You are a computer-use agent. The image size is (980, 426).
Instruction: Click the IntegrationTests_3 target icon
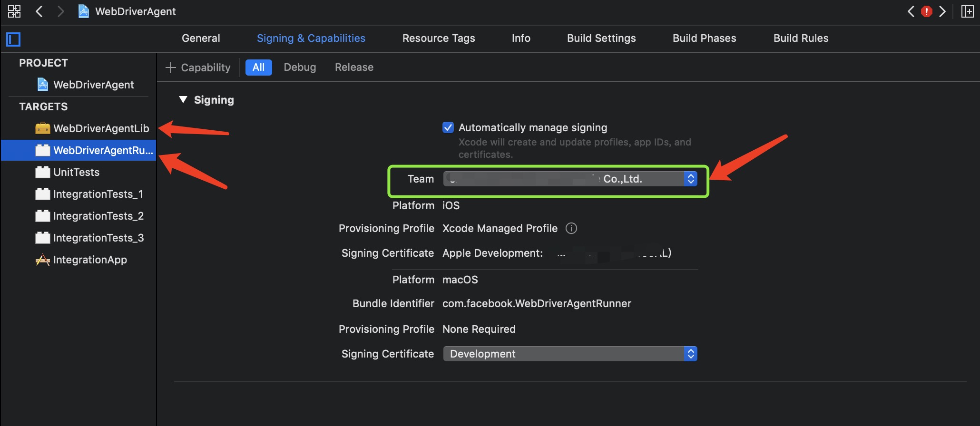[43, 238]
